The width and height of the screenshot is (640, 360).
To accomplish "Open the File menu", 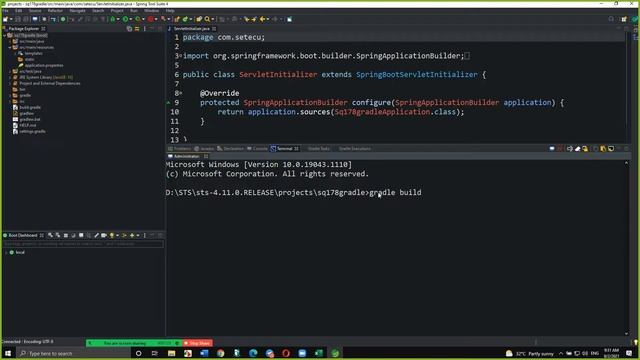I will (5, 11).
